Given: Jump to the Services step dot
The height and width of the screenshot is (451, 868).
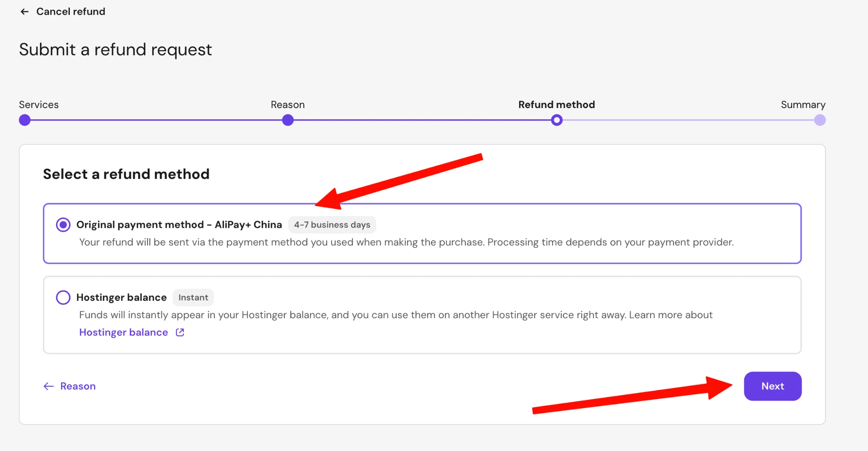Looking at the screenshot, I should click(x=25, y=120).
